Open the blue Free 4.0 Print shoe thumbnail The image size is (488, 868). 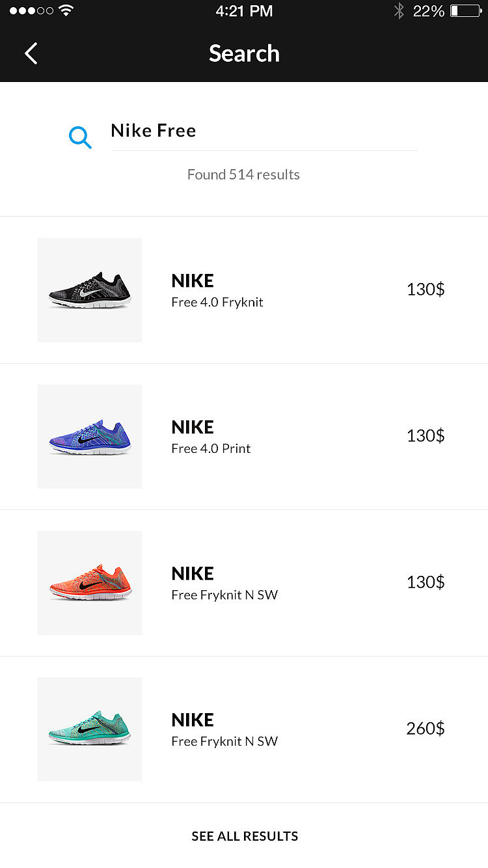coord(90,437)
